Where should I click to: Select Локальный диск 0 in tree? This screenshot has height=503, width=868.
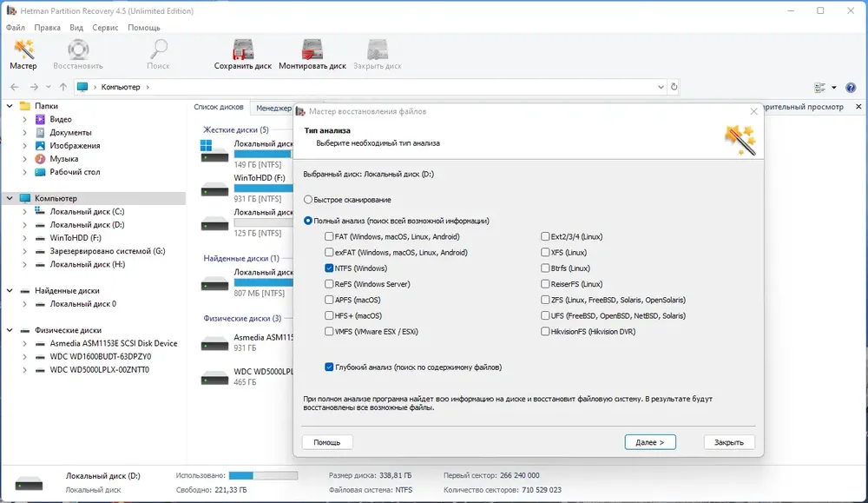(x=83, y=304)
